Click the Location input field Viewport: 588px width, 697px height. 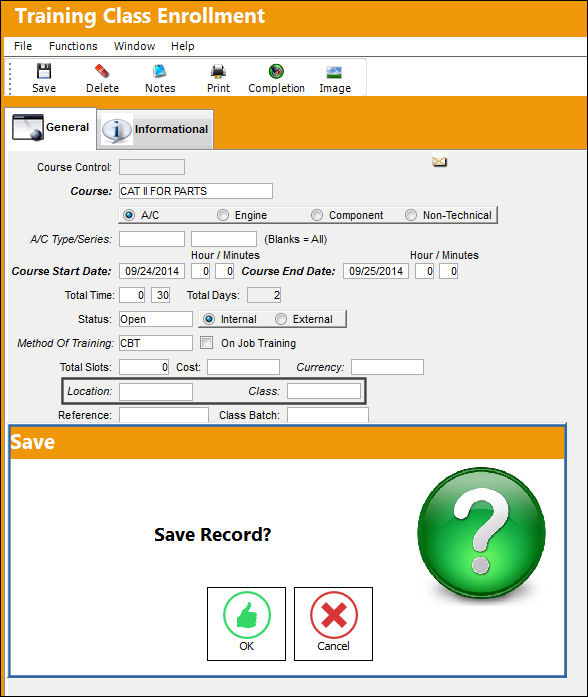pyautogui.click(x=156, y=392)
